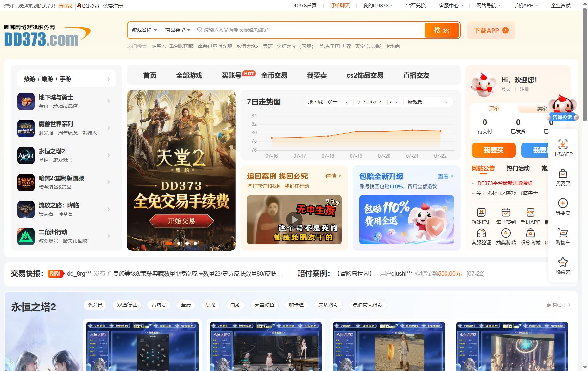Image resolution: width=588 pixels, height=371 pixels.
Task: Open the 商品类型 dropdown
Action: pyautogui.click(x=178, y=30)
